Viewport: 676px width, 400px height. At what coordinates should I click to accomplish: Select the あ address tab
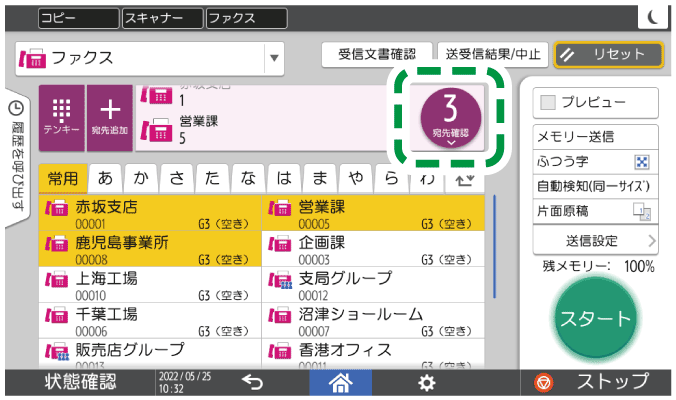tap(106, 178)
